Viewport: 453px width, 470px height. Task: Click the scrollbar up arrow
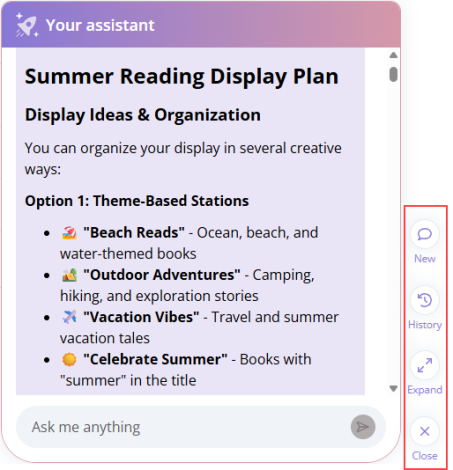point(393,55)
